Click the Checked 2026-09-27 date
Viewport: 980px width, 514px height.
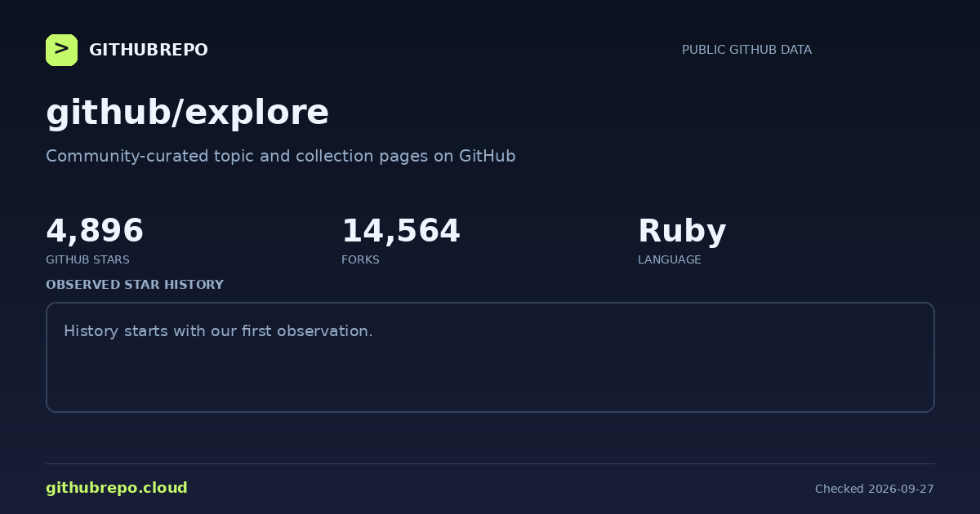coord(874,489)
